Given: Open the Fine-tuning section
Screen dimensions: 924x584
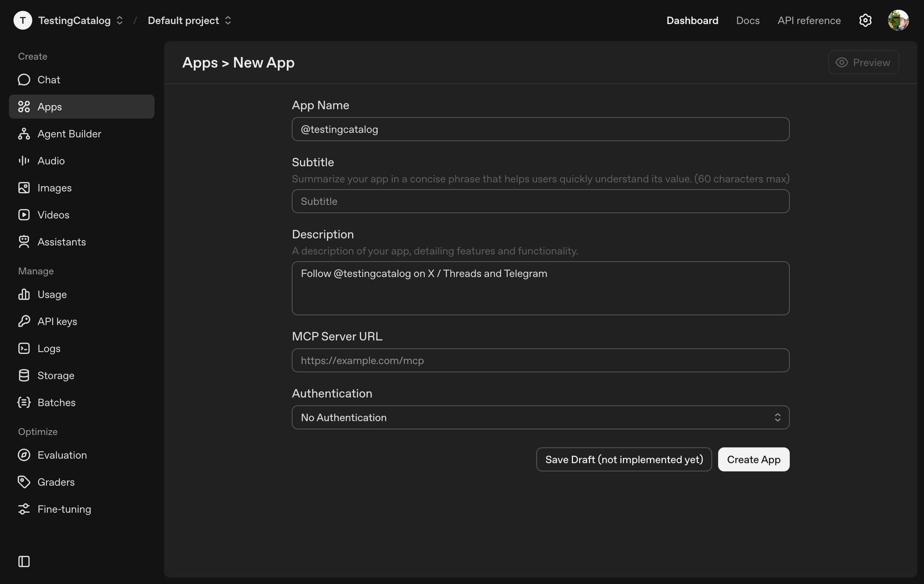Looking at the screenshot, I should click(64, 509).
